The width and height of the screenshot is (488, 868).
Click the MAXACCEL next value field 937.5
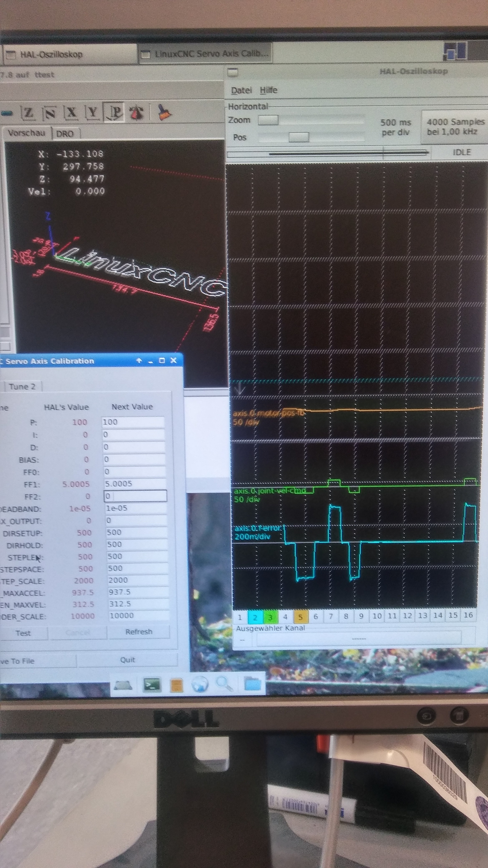137,592
